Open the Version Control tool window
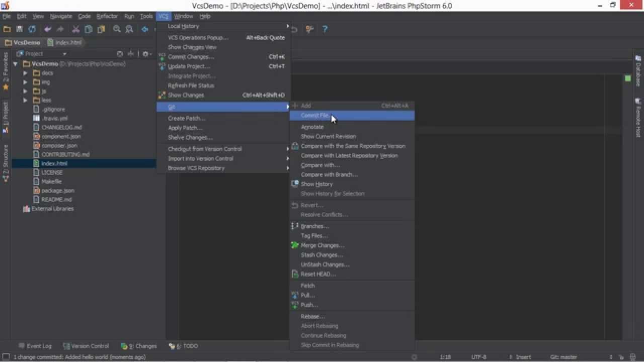The width and height of the screenshot is (644, 362). (x=86, y=346)
